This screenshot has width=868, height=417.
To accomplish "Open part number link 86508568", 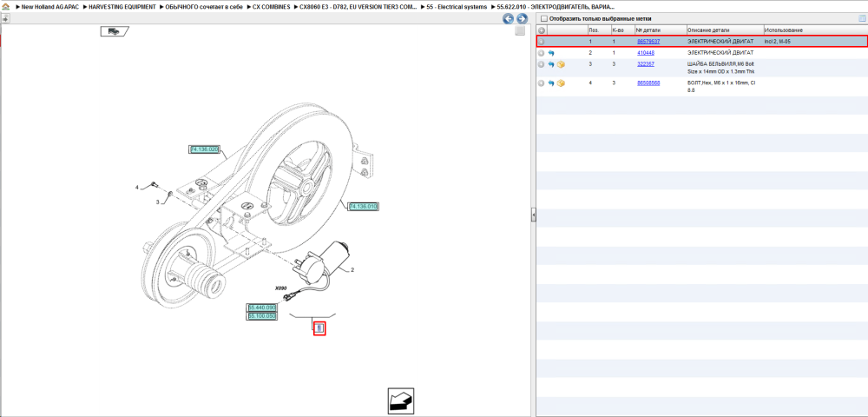I will pyautogui.click(x=648, y=83).
